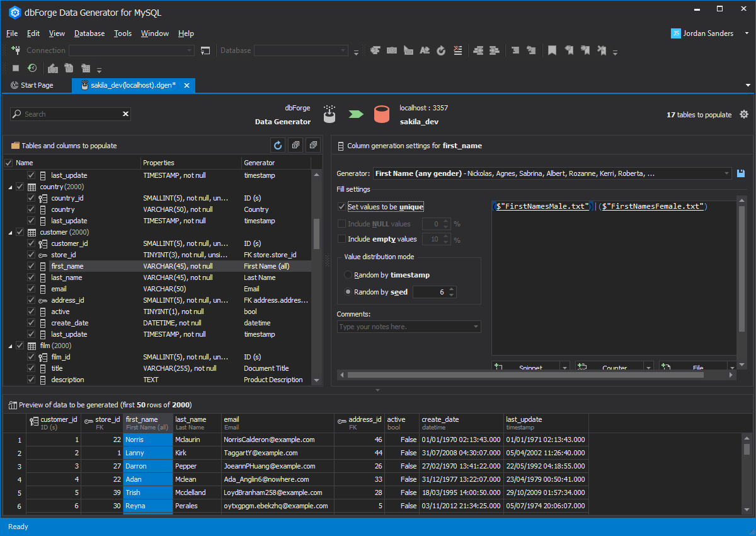The height and width of the screenshot is (536, 756).
Task: Open the Window menu
Action: pos(155,33)
